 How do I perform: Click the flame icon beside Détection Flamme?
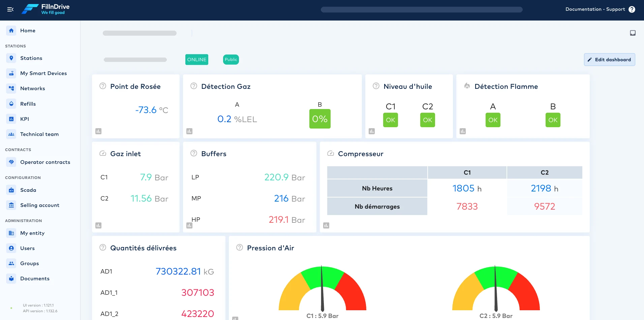point(467,86)
